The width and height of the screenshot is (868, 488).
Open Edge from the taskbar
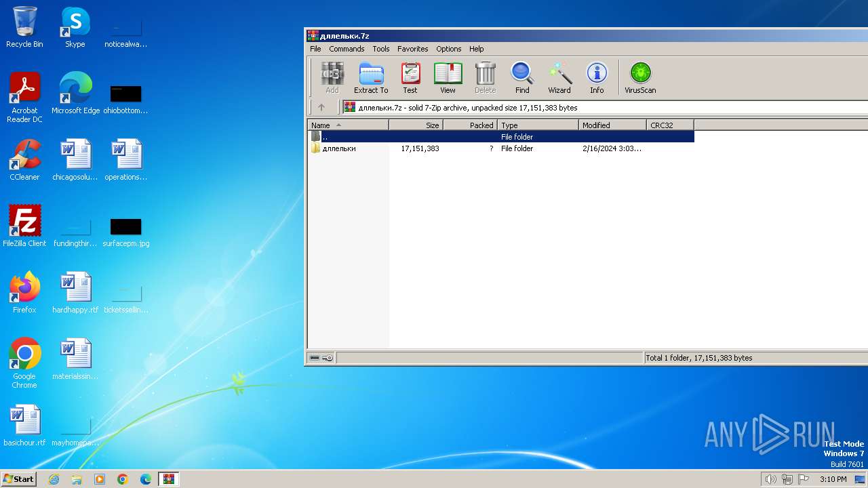pos(146,479)
